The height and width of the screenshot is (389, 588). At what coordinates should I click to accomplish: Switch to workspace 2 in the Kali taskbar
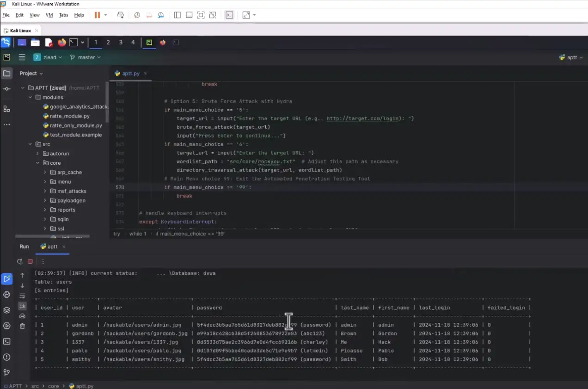click(108, 42)
